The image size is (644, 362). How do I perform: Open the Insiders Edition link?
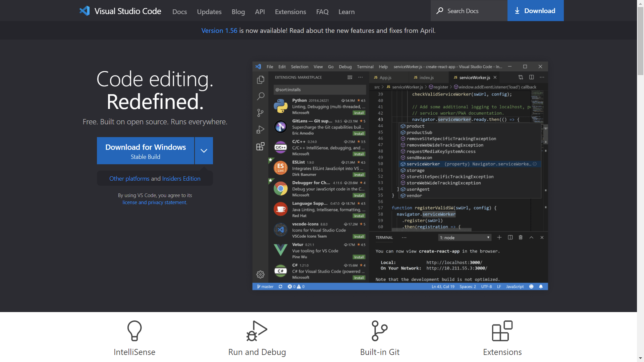(x=181, y=179)
